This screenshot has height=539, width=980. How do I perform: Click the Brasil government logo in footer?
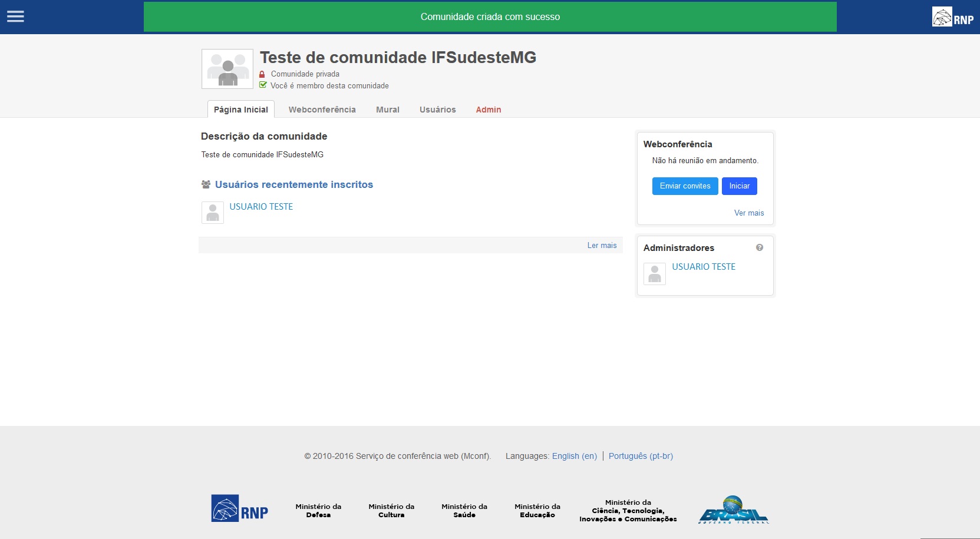[x=733, y=510]
